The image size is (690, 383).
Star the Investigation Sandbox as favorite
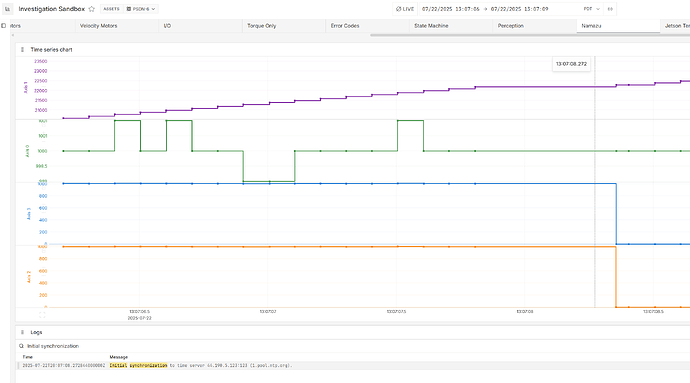(x=92, y=9)
